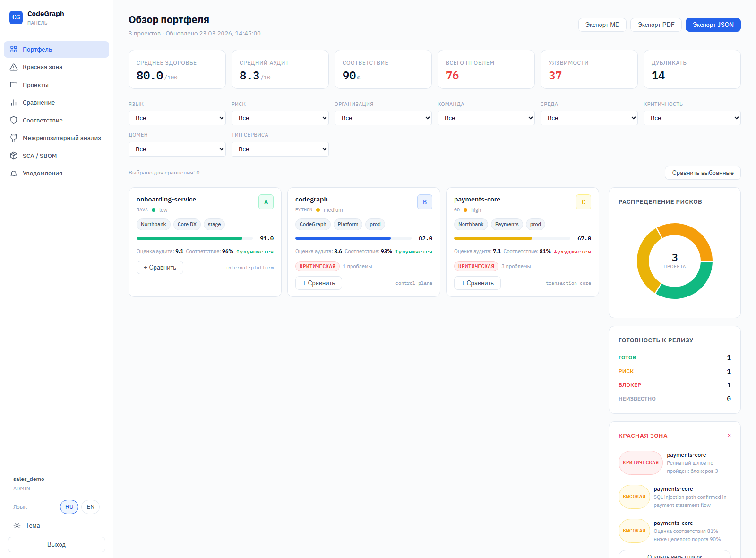Screen dimensions: 756x558
Task: Click the Красная зона warning triangle icon
Action: [14, 67]
